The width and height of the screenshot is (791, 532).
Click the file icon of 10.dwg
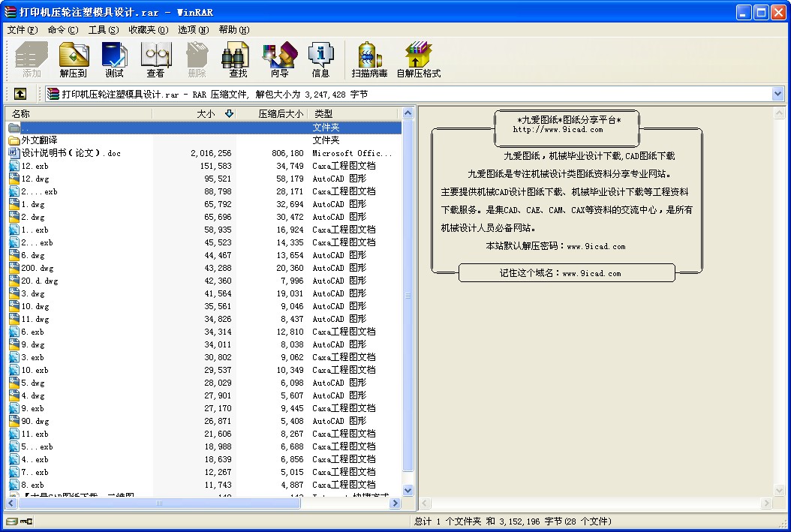(14, 306)
